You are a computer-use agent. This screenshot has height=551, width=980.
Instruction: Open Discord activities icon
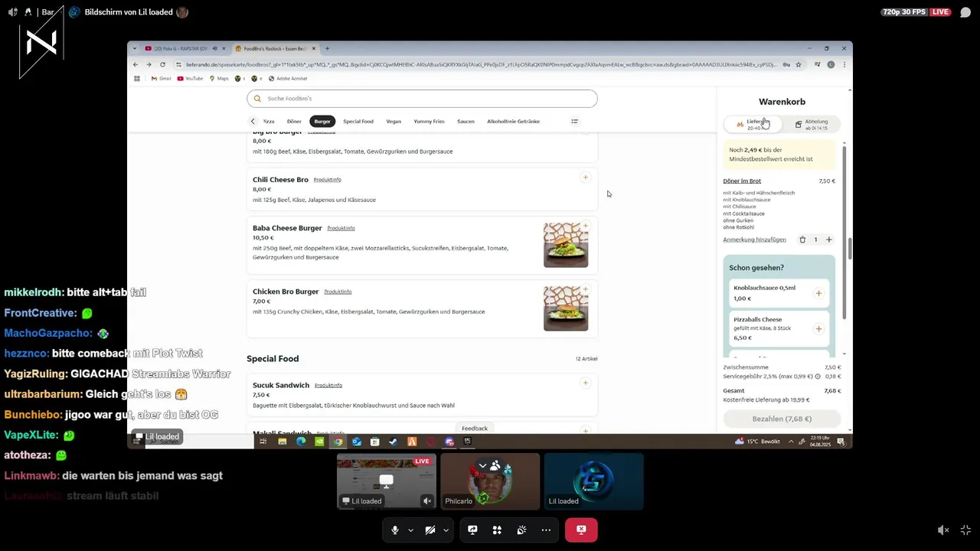pyautogui.click(x=497, y=530)
